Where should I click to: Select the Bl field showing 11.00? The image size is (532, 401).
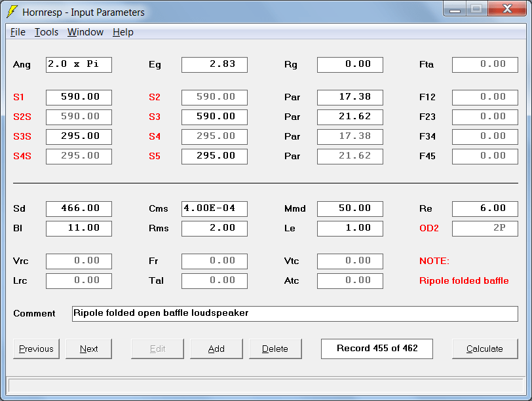tap(79, 229)
